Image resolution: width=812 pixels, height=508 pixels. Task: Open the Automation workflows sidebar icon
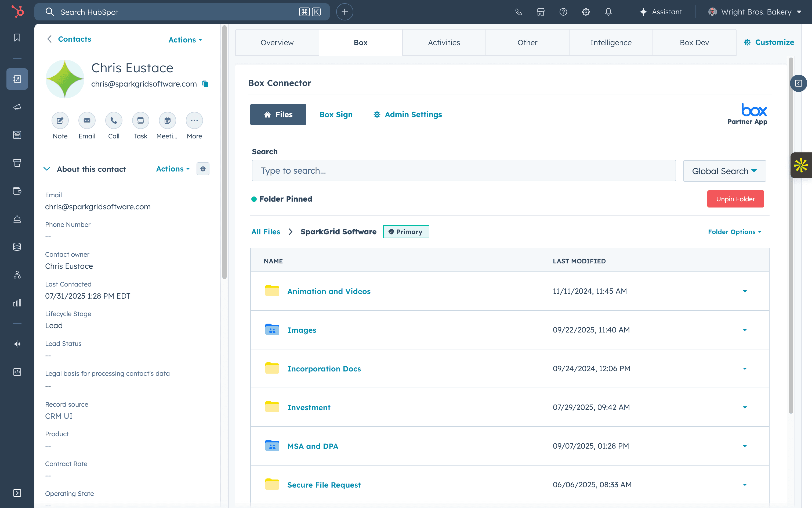point(17,275)
